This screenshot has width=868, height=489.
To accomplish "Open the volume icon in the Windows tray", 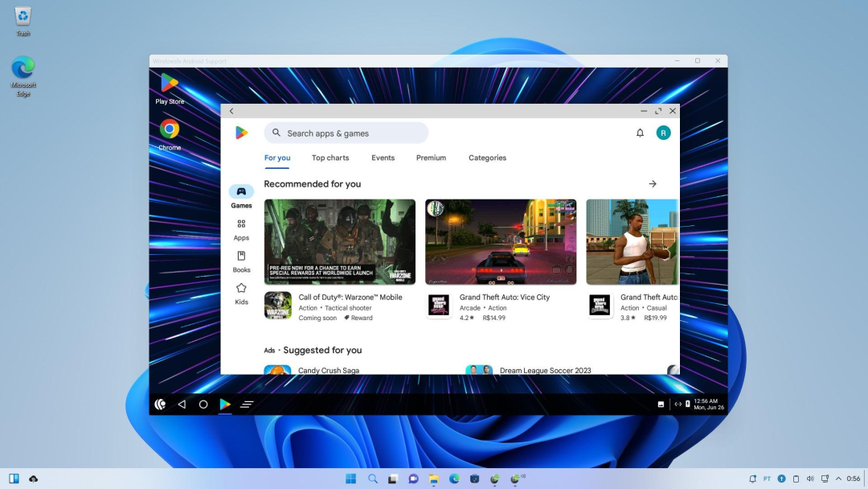I will (x=809, y=478).
